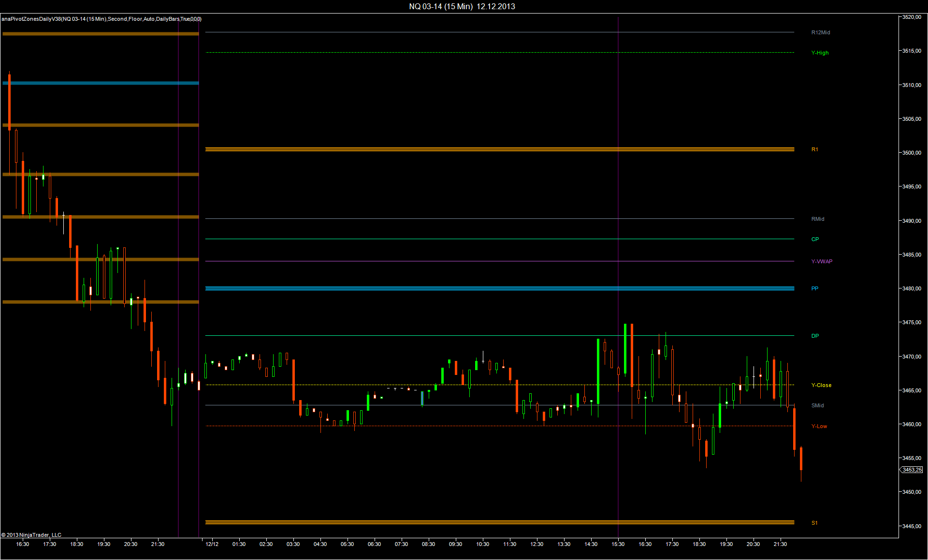The height and width of the screenshot is (560, 928).
Task: Click the green DP label
Action: 815,336
